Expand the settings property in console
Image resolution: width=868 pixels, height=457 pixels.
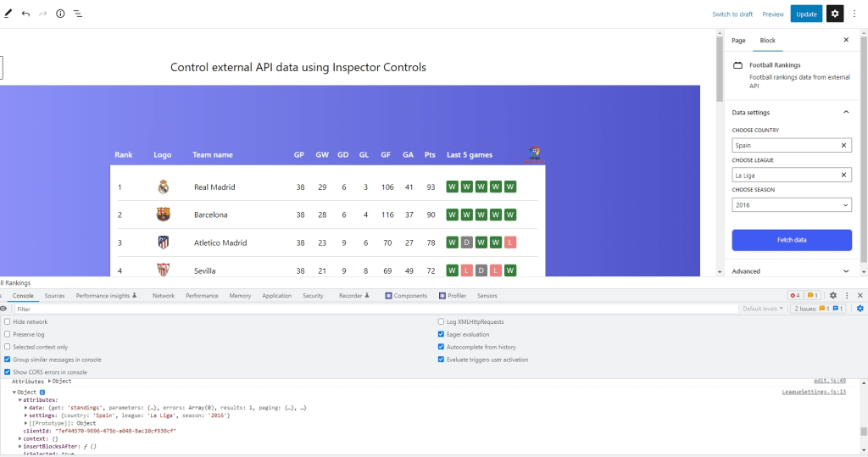25,415
